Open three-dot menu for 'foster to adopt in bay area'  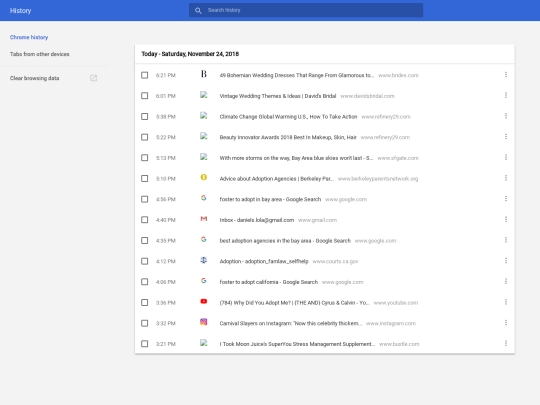click(506, 199)
